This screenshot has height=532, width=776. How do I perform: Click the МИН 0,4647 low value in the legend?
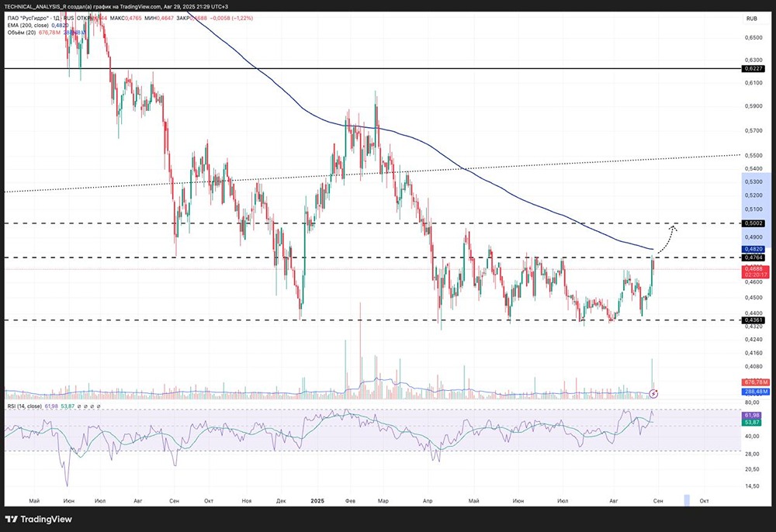(x=159, y=19)
